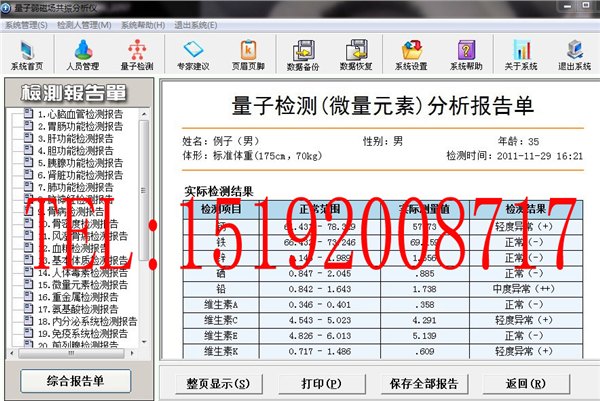The width and height of the screenshot is (600, 401).
Task: Select 7.肺功能检测报告 in list
Action: tap(76, 187)
